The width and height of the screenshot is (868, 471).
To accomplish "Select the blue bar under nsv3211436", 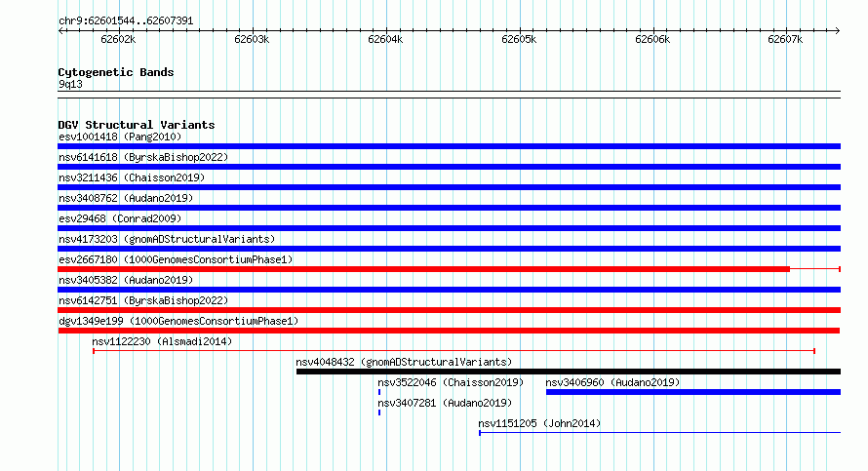I will [x=449, y=187].
